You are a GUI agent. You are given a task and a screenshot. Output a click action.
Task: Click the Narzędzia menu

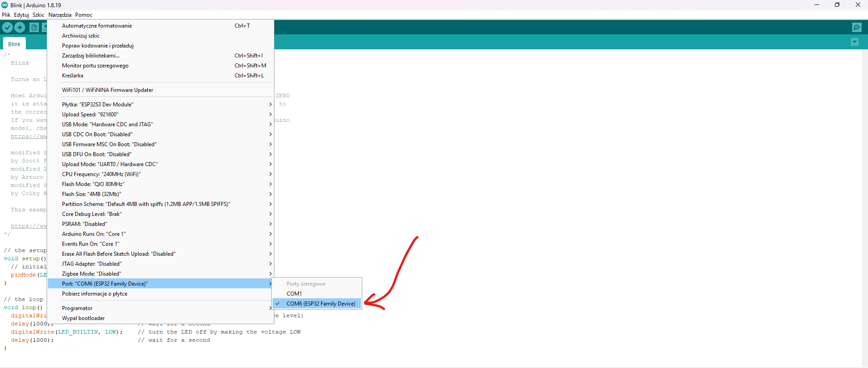[x=60, y=15]
